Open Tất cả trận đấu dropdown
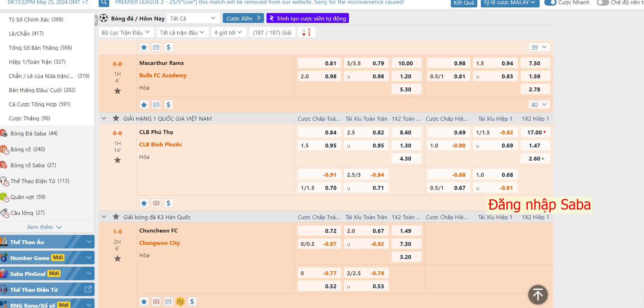This screenshot has width=644, height=308. (182, 32)
